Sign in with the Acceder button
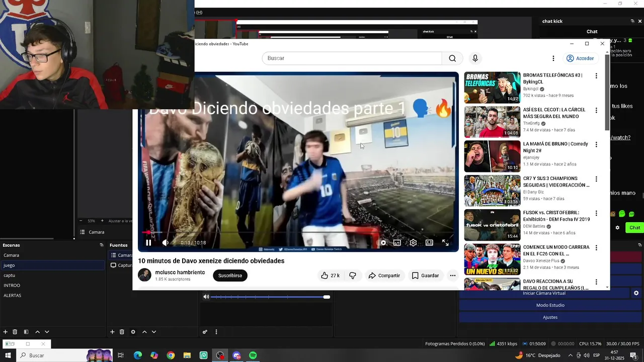 click(x=580, y=58)
